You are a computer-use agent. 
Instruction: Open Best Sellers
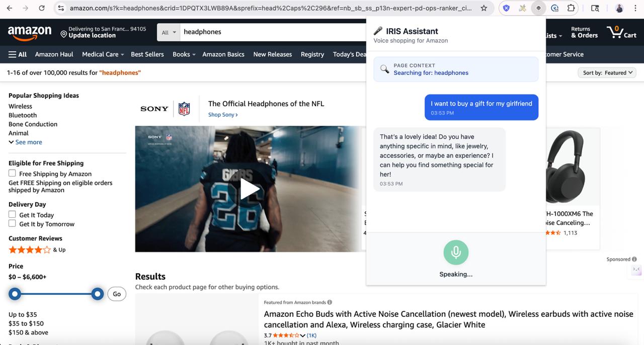(147, 54)
